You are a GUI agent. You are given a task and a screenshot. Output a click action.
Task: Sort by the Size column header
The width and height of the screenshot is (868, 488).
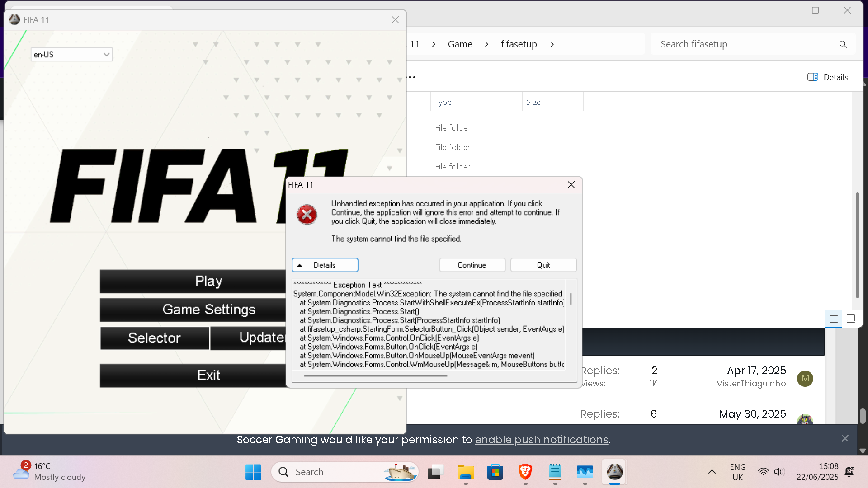click(552, 102)
